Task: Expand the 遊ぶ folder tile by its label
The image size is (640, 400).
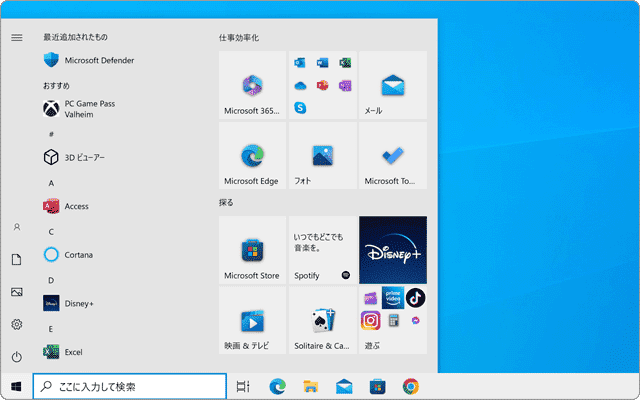Action: [x=372, y=346]
